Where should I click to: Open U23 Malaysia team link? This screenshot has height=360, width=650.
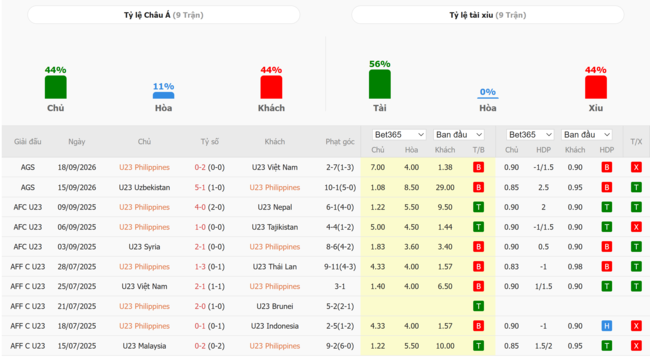[x=144, y=346]
